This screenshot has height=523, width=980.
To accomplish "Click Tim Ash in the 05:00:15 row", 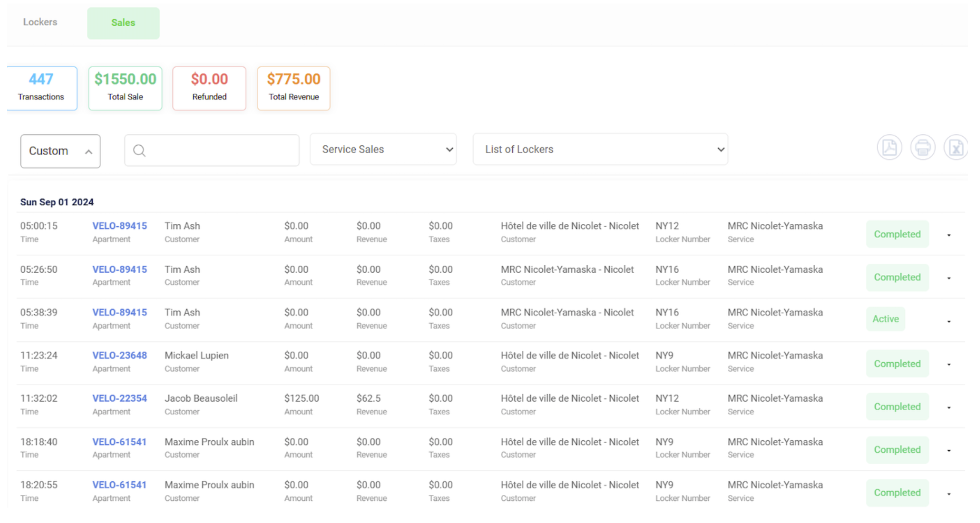I will click(182, 226).
